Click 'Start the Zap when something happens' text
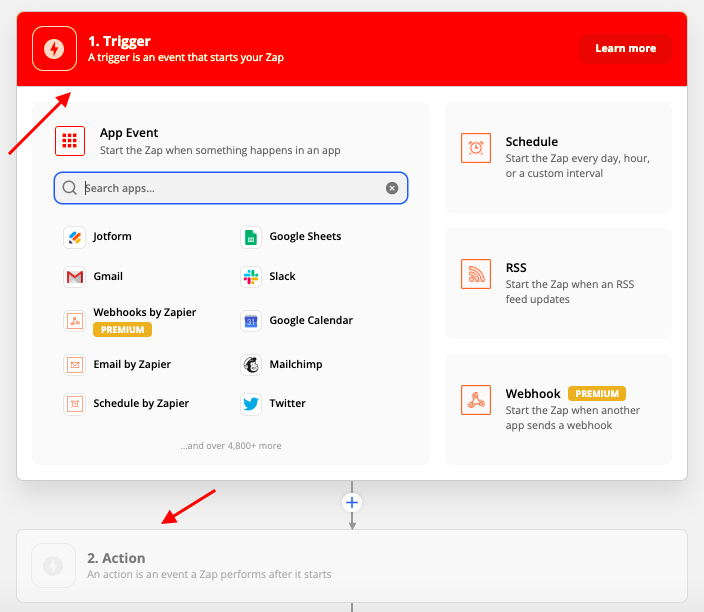Image resolution: width=704 pixels, height=612 pixels. 220,150
